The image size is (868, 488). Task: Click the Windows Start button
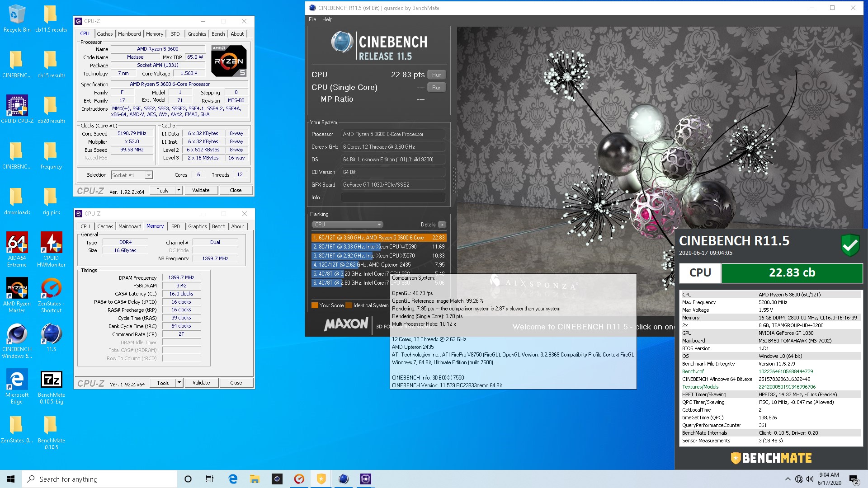click(x=11, y=479)
